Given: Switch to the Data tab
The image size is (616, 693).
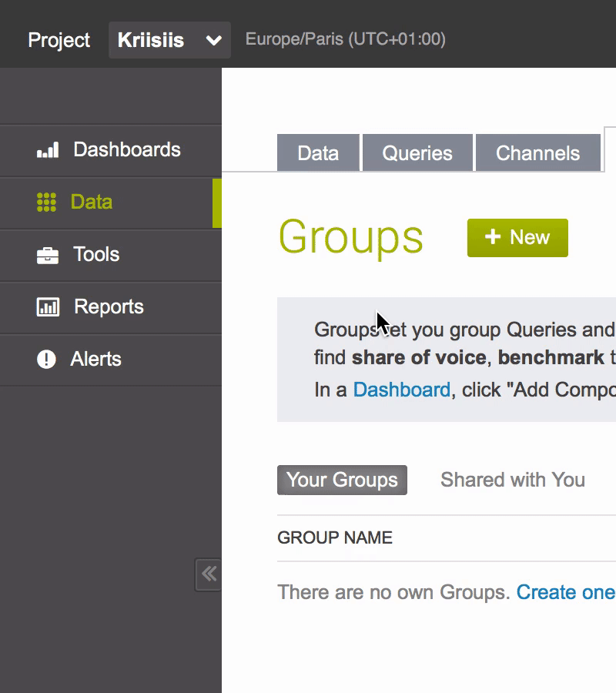Looking at the screenshot, I should (x=318, y=153).
